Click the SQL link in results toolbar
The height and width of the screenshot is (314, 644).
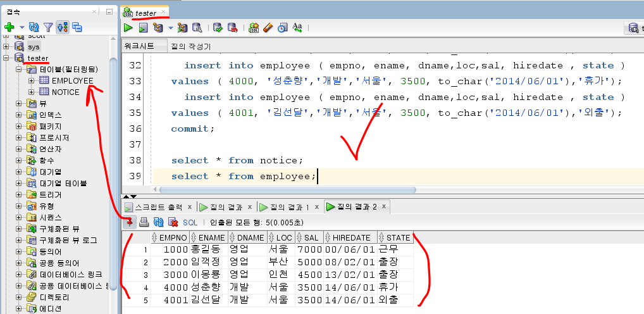click(190, 222)
